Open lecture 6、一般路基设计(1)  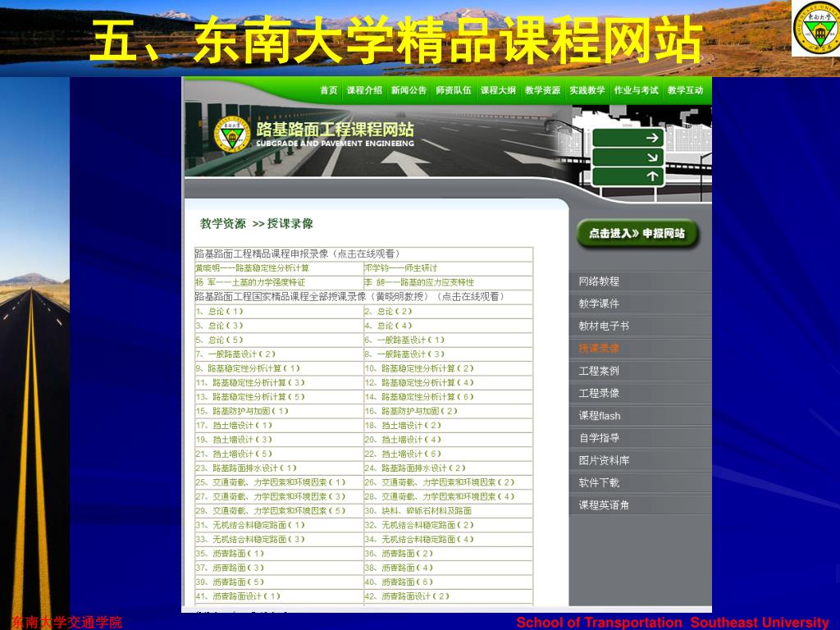pyautogui.click(x=404, y=340)
